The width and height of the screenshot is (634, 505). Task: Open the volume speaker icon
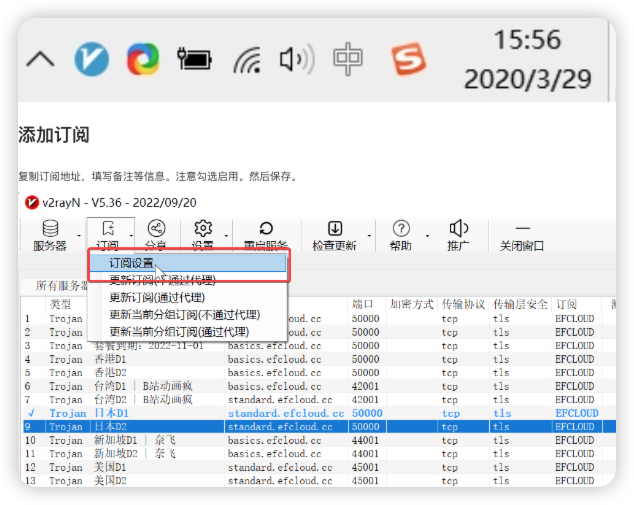(297, 59)
